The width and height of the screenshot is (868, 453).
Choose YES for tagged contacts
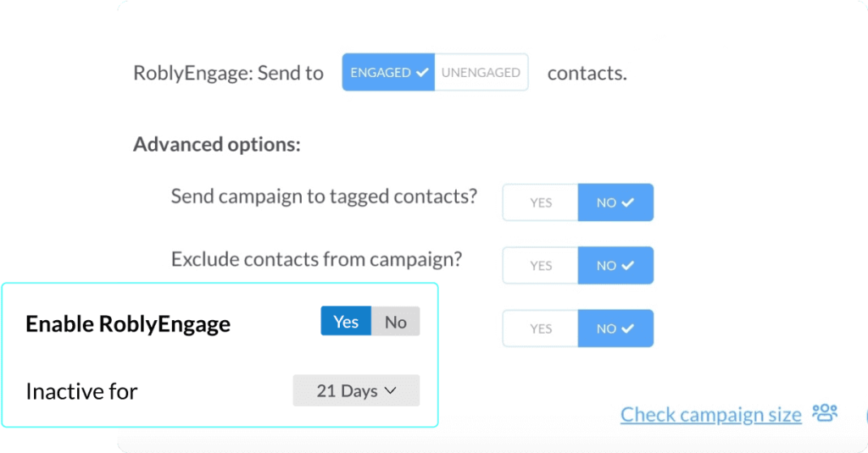coord(540,202)
